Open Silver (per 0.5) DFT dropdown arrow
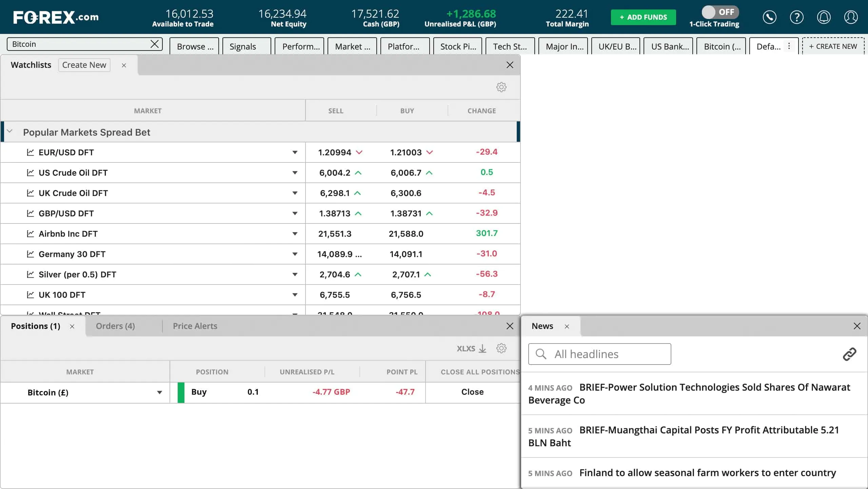This screenshot has width=868, height=489. pos(295,274)
